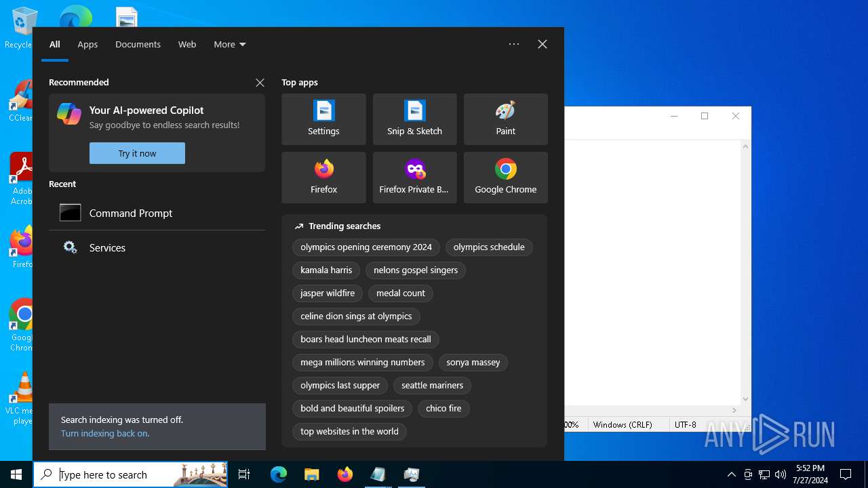Select medal count trending search

[401, 293]
